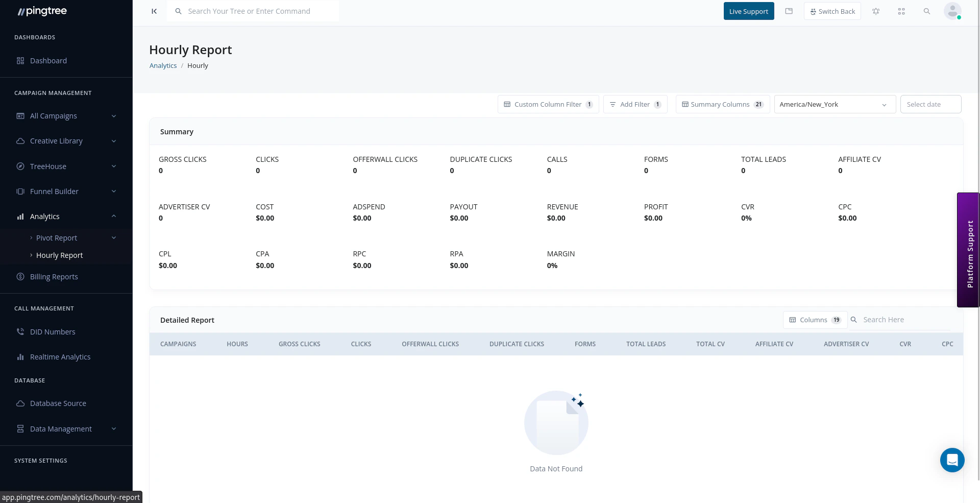Select the Creative Library sidebar item

[56, 141]
